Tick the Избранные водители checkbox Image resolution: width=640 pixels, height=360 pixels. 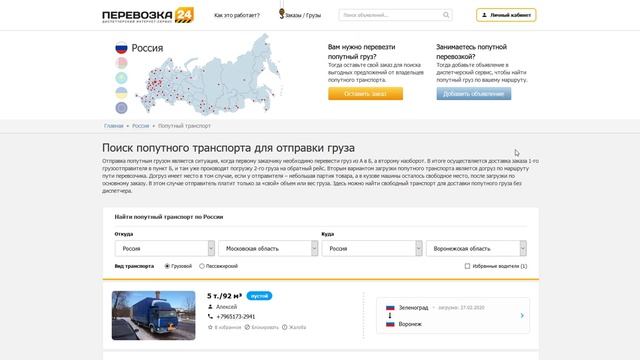pyautogui.click(x=467, y=266)
